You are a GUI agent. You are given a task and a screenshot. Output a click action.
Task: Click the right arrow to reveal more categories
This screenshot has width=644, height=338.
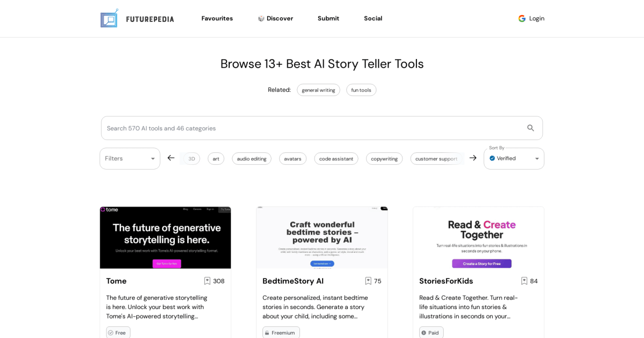click(473, 158)
